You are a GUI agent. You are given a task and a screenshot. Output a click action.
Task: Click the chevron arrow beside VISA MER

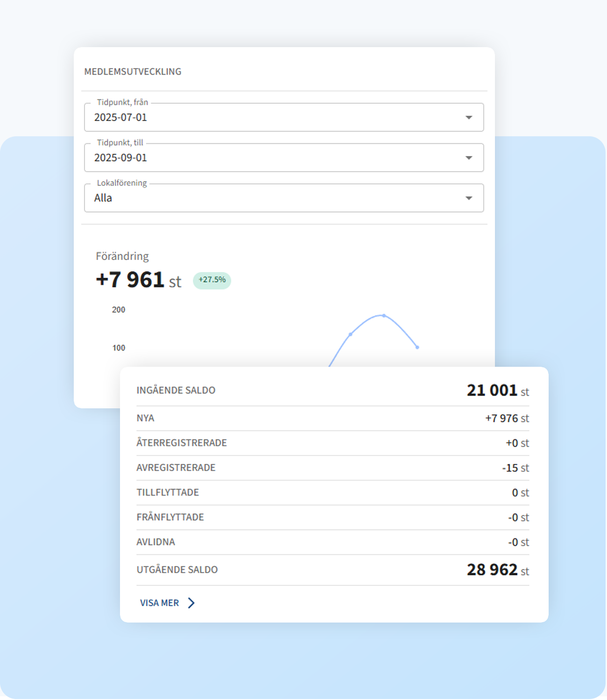[191, 603]
